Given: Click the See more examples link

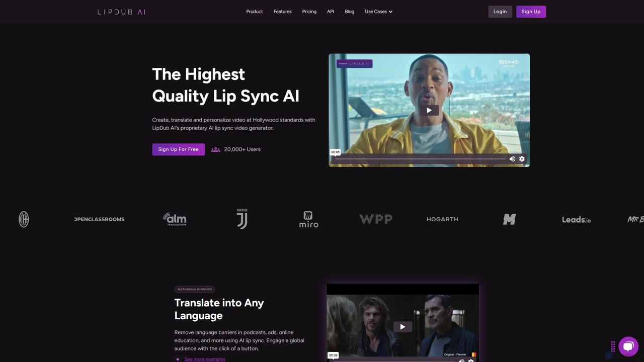Looking at the screenshot, I should pyautogui.click(x=205, y=359).
